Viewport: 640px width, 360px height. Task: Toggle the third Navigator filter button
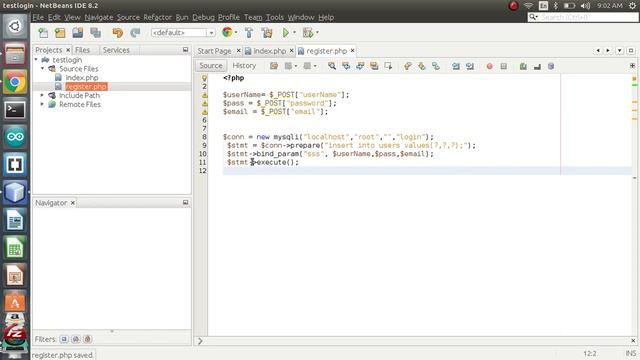pyautogui.click(x=87, y=339)
